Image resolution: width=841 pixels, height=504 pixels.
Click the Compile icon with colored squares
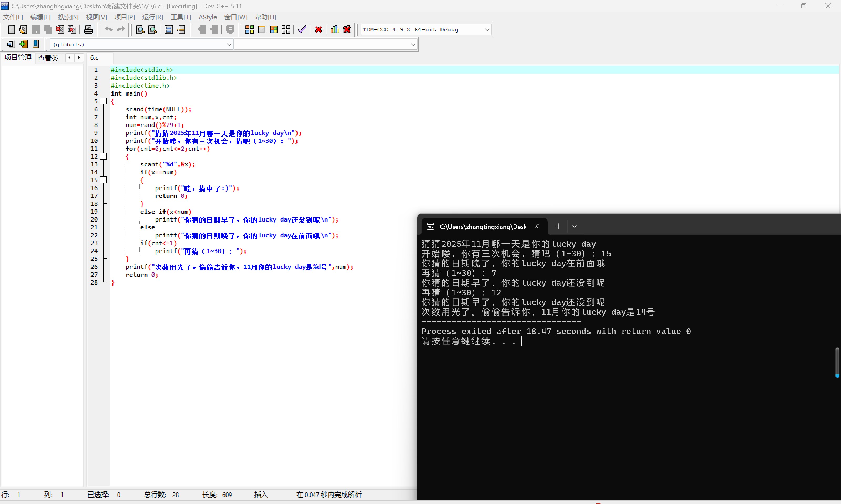tap(249, 30)
